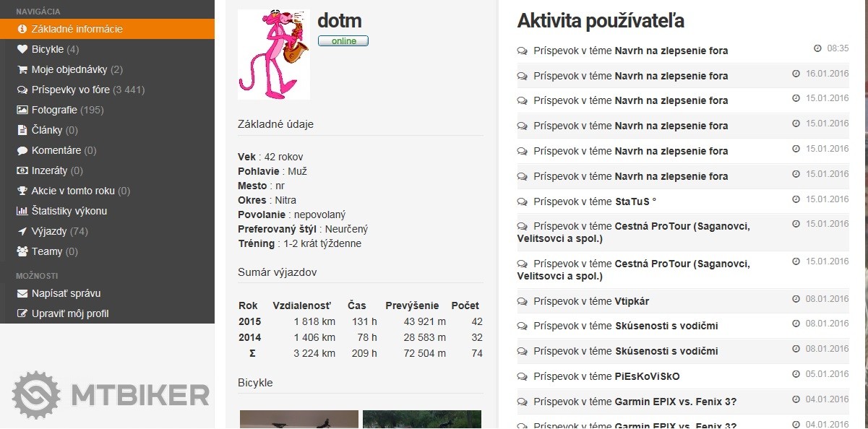Click the green online status badge
The width and height of the screenshot is (868, 429).
click(343, 41)
